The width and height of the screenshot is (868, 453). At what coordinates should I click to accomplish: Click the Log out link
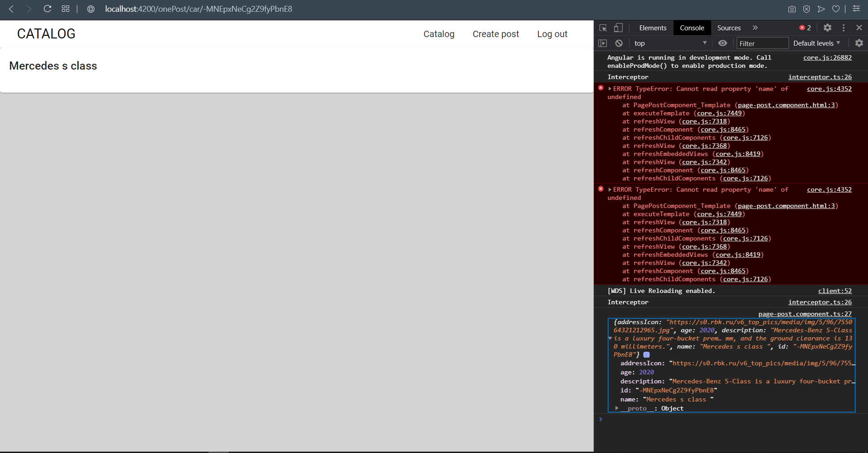(x=552, y=34)
